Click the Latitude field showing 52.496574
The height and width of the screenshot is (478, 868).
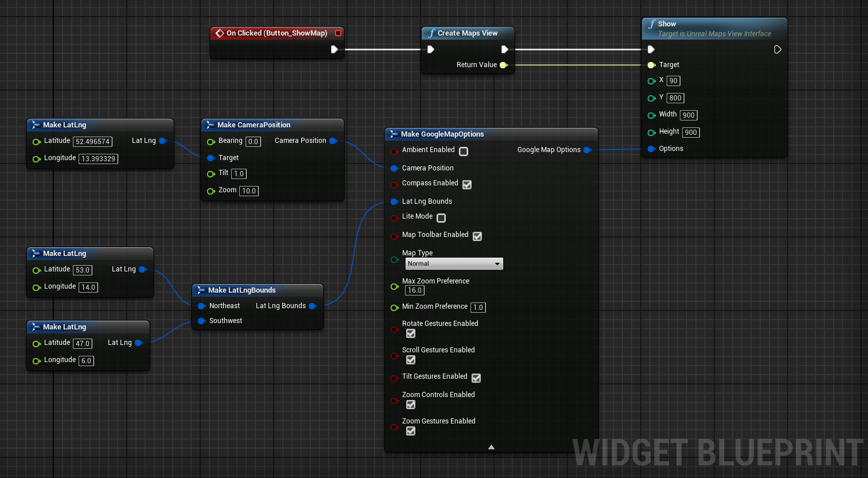[92, 142]
